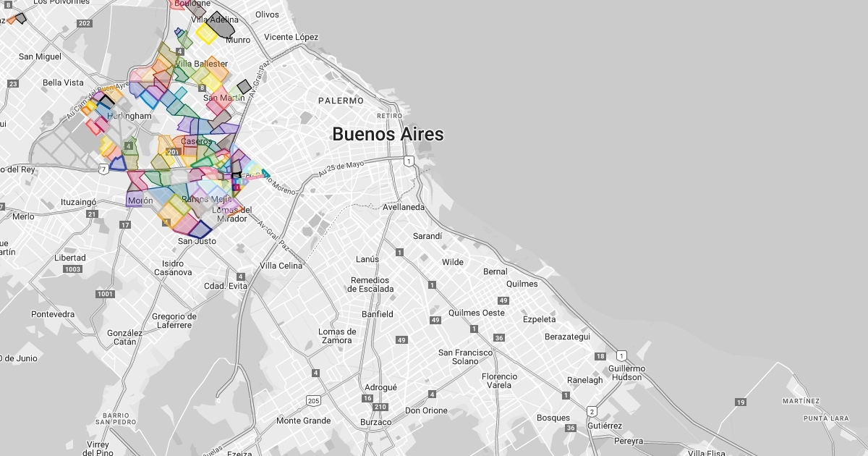Select the Virrey del Pino label
This screenshot has height=456, width=868.
pyautogui.click(x=98, y=449)
